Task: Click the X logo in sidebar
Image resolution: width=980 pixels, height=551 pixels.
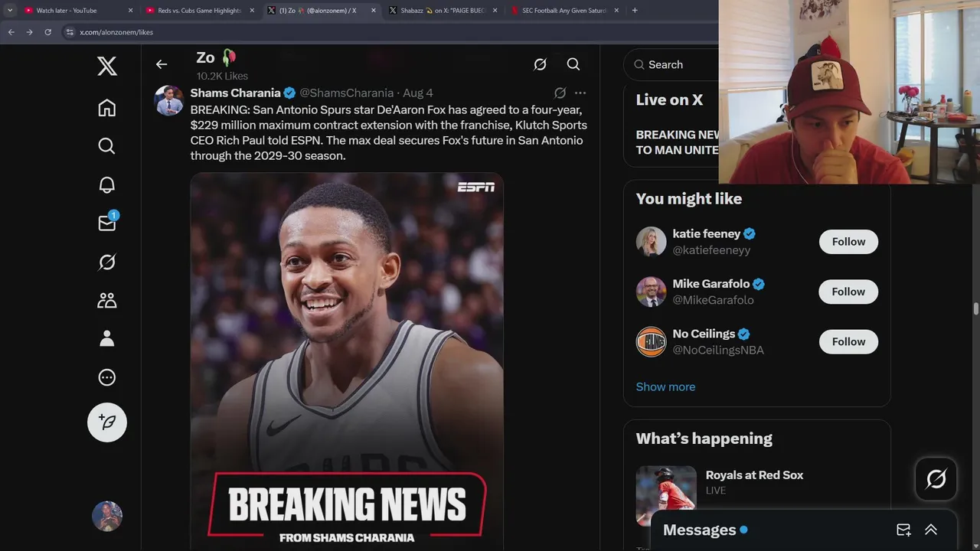Action: coord(107,67)
